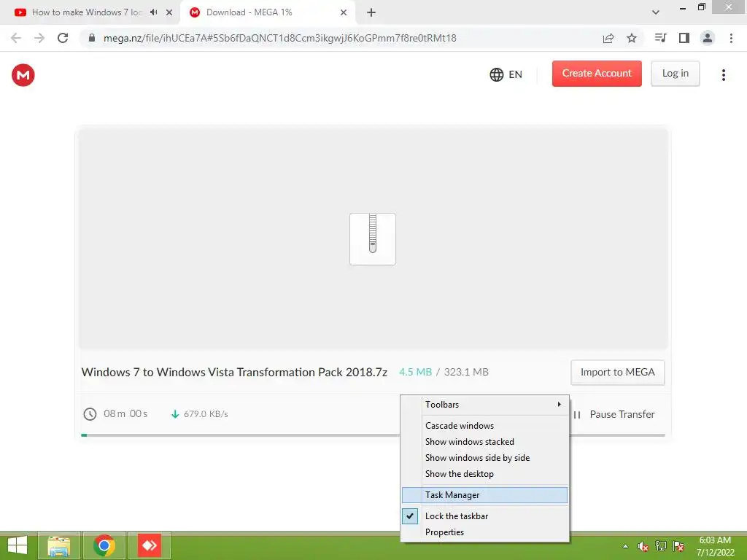Select Cascade windows
This screenshot has height=560, width=747.
484,426
